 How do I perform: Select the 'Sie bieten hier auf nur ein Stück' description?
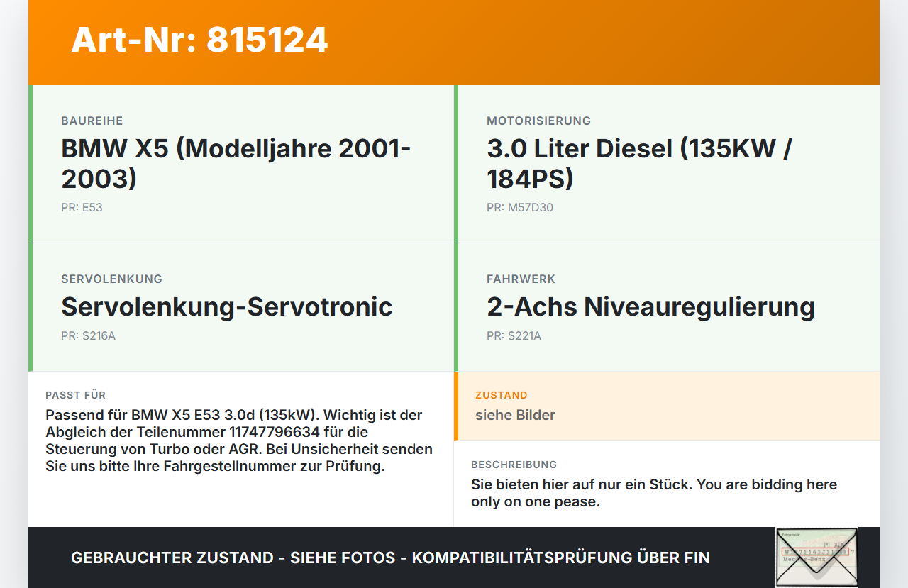point(654,493)
